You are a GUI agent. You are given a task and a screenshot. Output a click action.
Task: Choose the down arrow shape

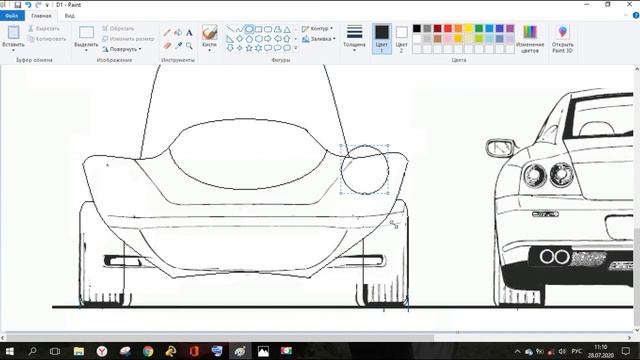pyautogui.click(x=230, y=48)
